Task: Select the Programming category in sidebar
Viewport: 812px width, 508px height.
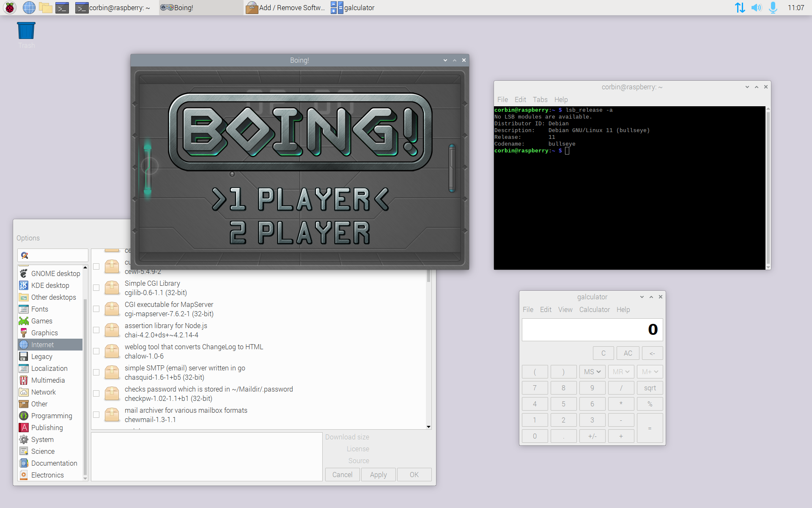Action: point(51,416)
